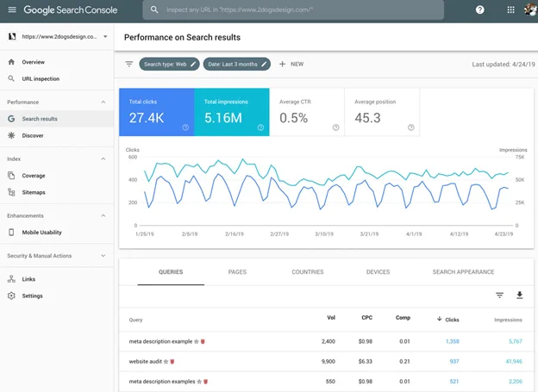
Task: Add a NEW filter
Action: [x=291, y=64]
